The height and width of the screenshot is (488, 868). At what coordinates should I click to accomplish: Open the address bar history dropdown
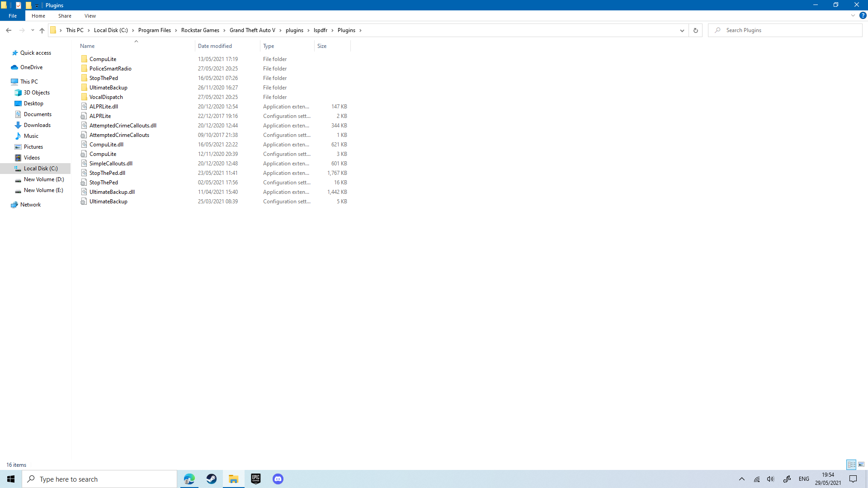[x=682, y=30]
